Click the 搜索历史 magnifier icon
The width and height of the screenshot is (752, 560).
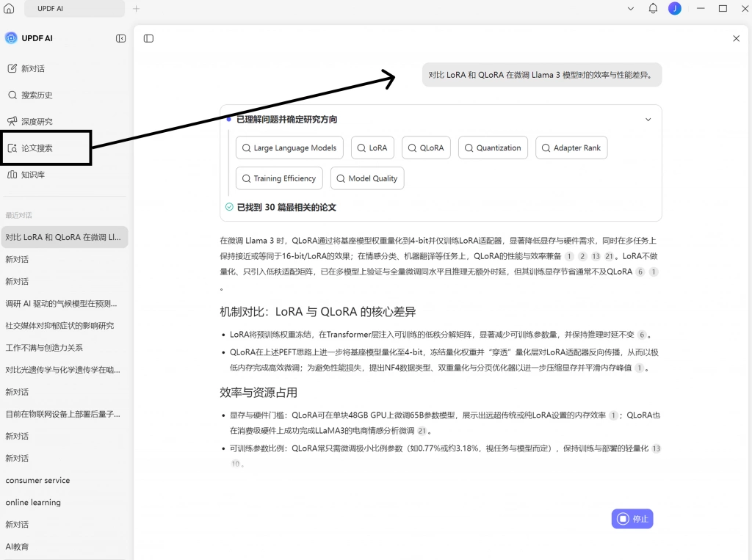(12, 95)
